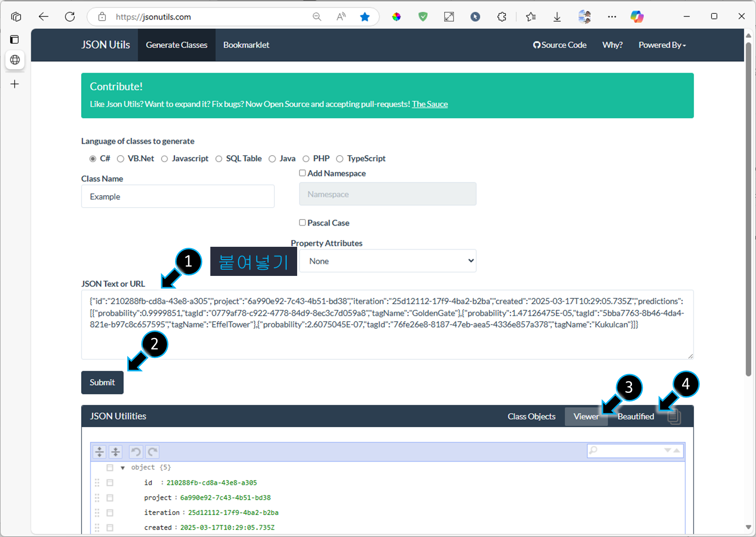Open the Property Attributes dropdown
The image size is (756, 537).
pyautogui.click(x=387, y=261)
